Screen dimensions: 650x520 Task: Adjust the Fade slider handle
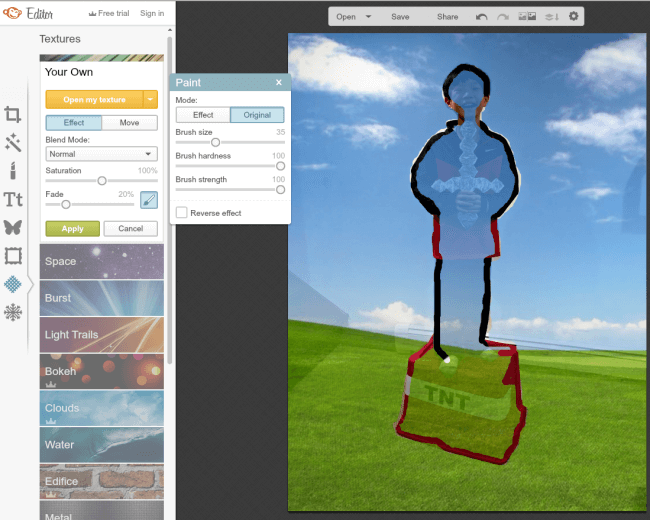coord(65,204)
